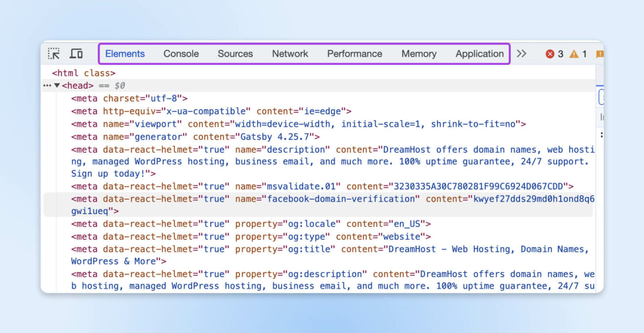Select the html class node
The height and width of the screenshot is (333, 644).
83,73
